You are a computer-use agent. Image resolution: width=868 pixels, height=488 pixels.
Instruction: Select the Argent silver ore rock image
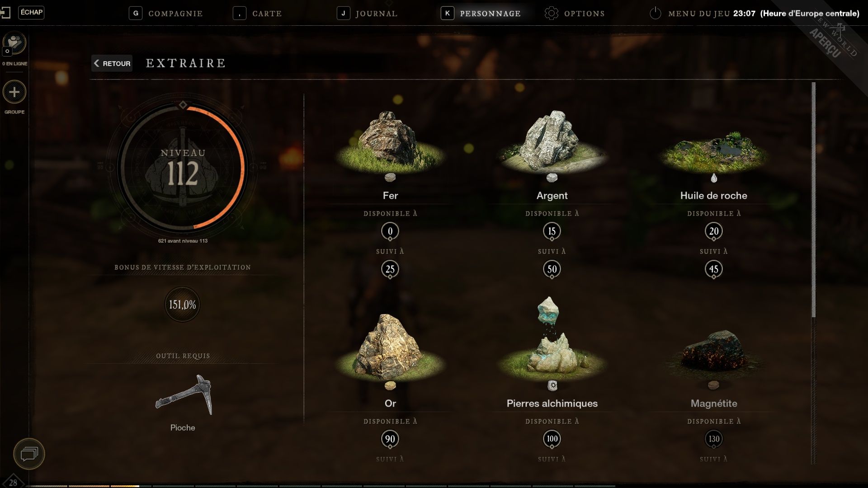(552, 141)
